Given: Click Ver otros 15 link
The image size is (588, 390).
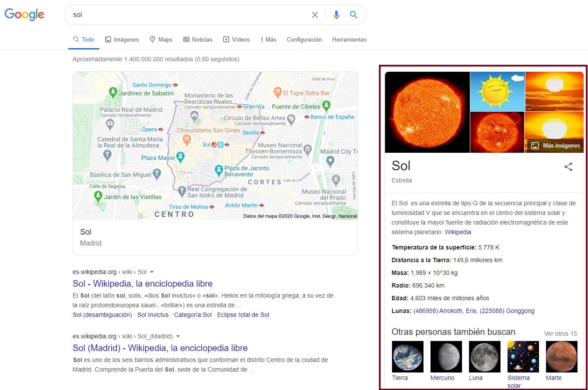Looking at the screenshot, I should pos(560,334).
